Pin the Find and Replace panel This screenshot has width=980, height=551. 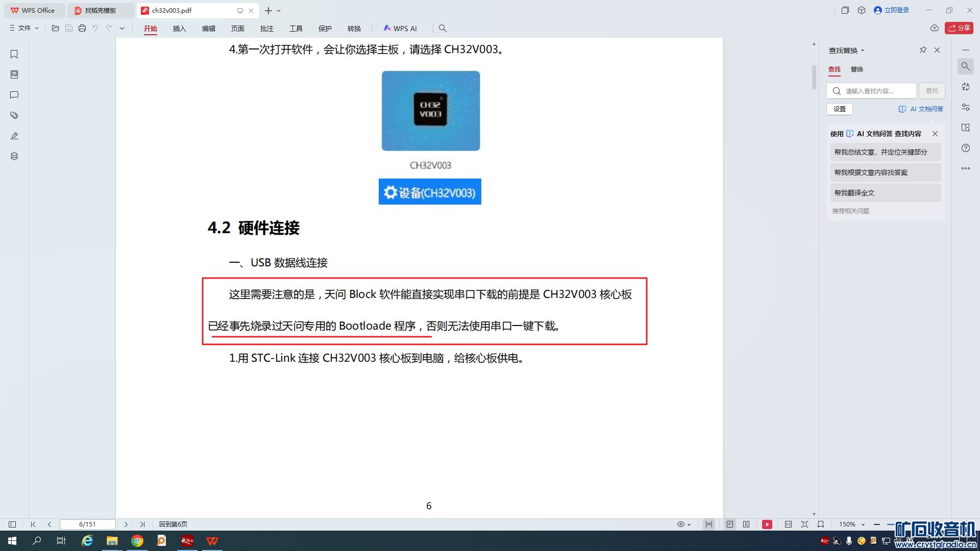point(923,50)
